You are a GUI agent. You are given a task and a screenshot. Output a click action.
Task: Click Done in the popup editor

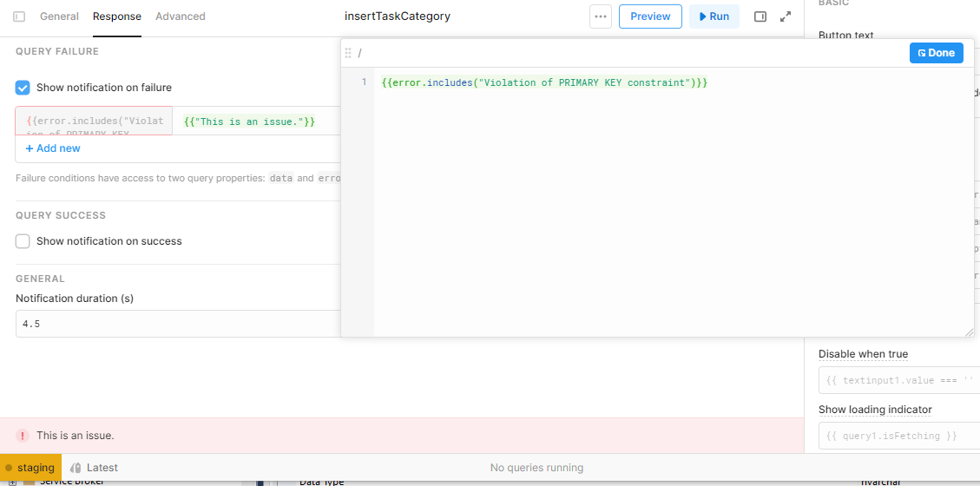tap(937, 53)
